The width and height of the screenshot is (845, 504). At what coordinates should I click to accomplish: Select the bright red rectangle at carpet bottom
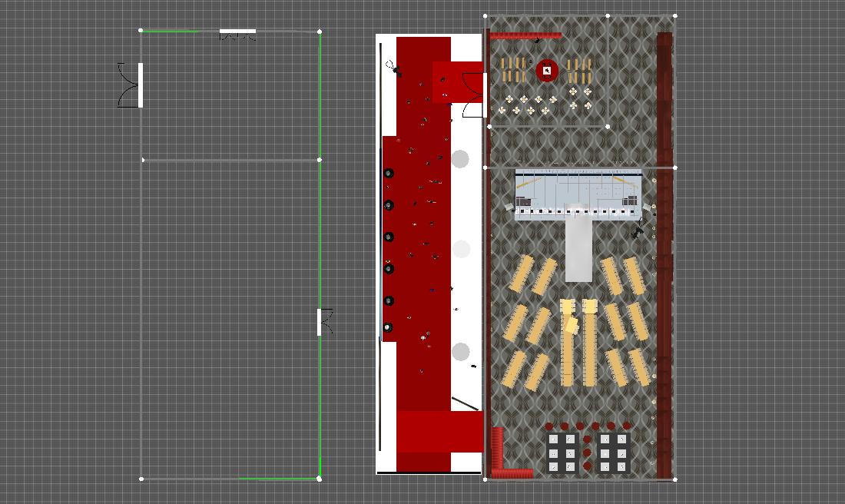point(439,432)
